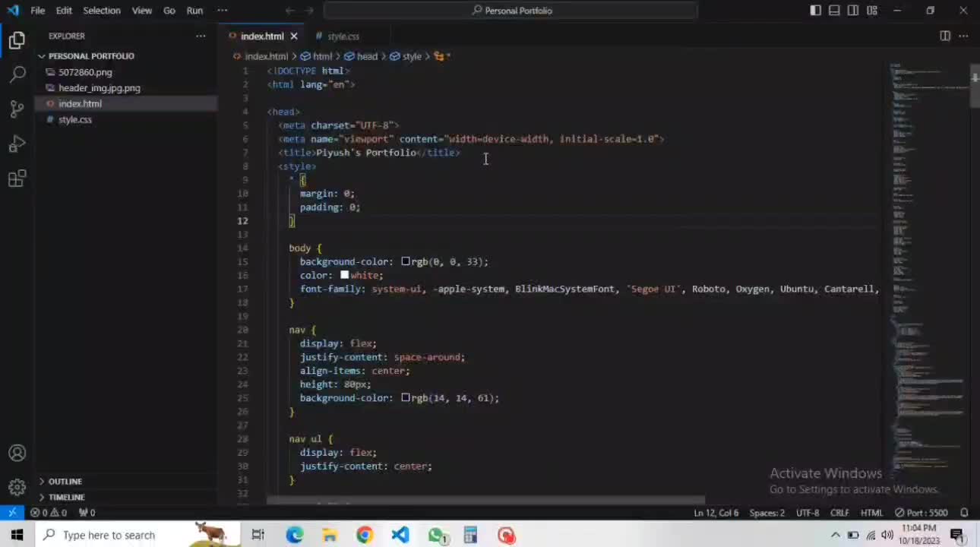Open the Search view in activity bar
Image resolution: width=980 pixels, height=547 pixels.
pos(17,74)
